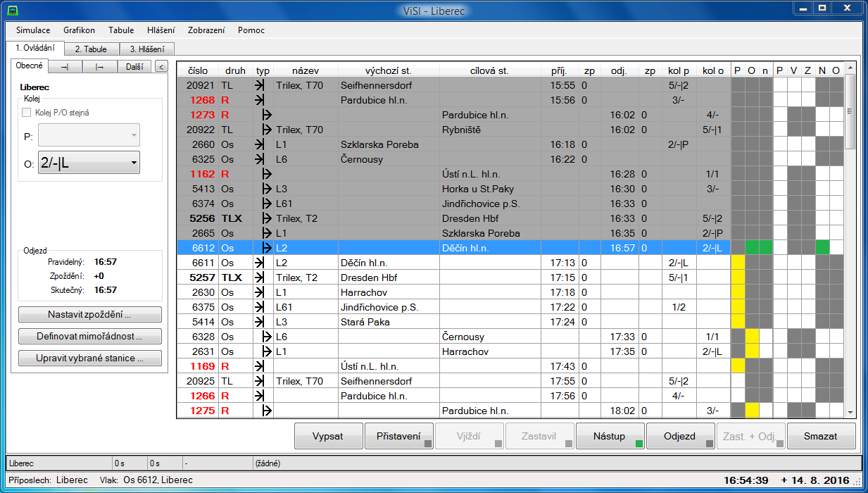868x493 pixels.
Task: Click the 'Nástup' button
Action: [610, 436]
